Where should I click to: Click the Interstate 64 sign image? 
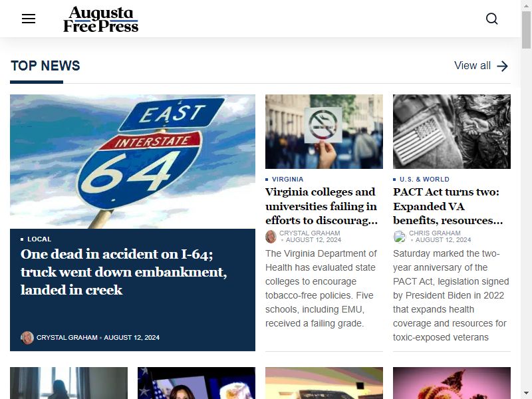[132, 162]
